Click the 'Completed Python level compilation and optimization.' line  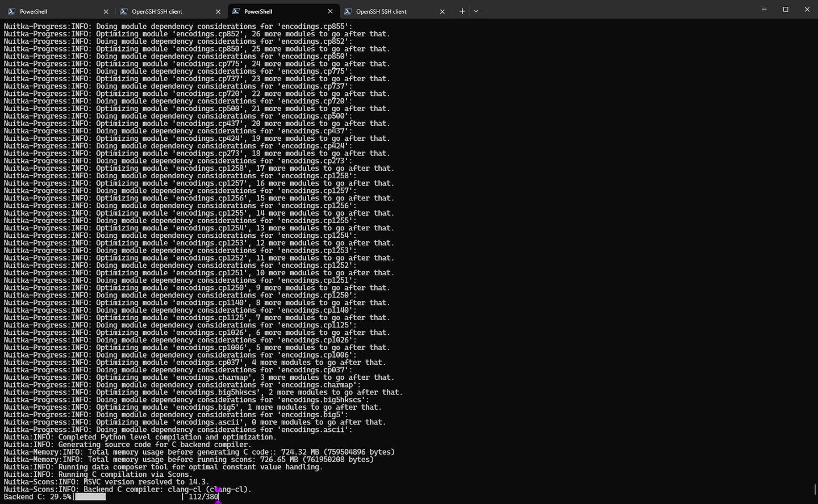tap(140, 437)
